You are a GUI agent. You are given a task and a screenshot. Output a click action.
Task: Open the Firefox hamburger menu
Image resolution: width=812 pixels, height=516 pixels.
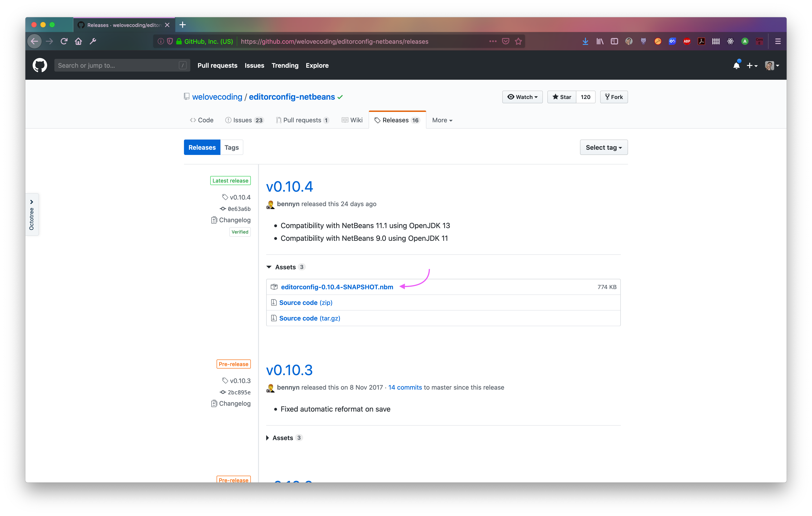[778, 41]
